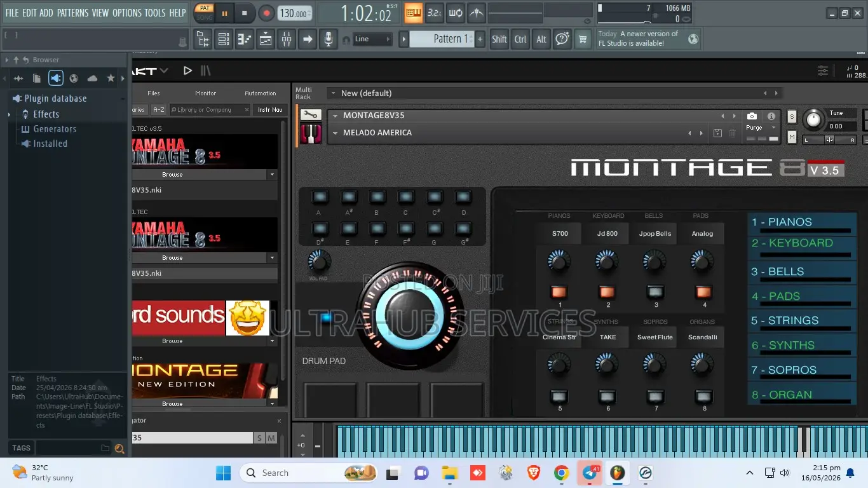868x488 pixels.
Task: Expand the Effects tree item
Action: point(9,114)
